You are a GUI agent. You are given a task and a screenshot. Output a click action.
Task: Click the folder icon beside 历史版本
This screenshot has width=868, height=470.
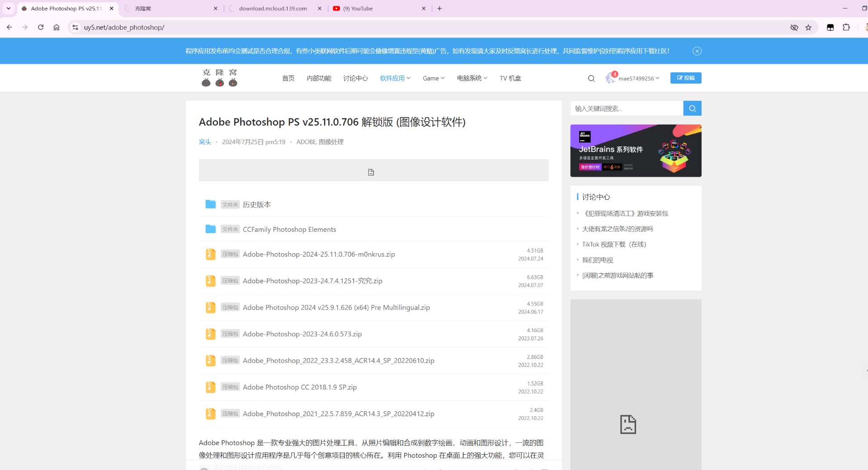pyautogui.click(x=210, y=204)
